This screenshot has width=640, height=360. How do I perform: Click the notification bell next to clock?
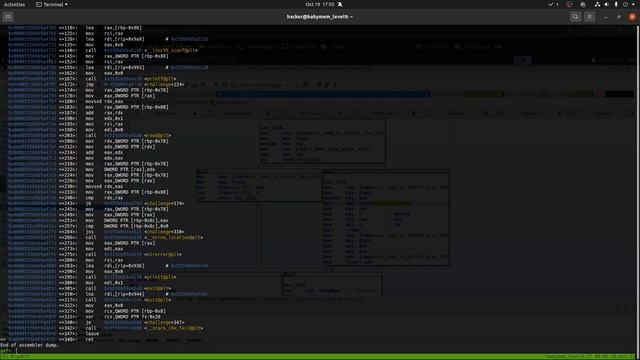point(340,4)
